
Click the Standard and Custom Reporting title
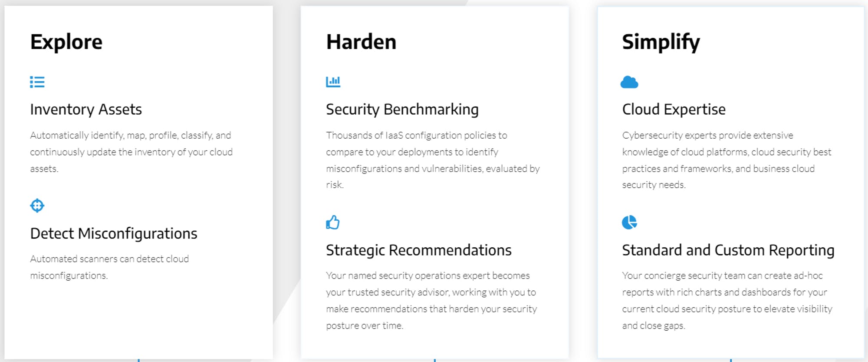[728, 250]
